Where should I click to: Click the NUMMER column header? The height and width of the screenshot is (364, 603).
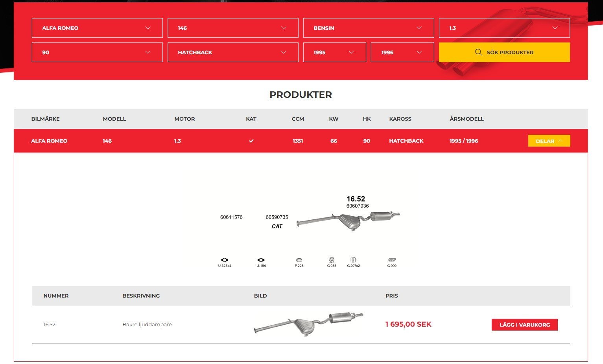click(x=56, y=296)
